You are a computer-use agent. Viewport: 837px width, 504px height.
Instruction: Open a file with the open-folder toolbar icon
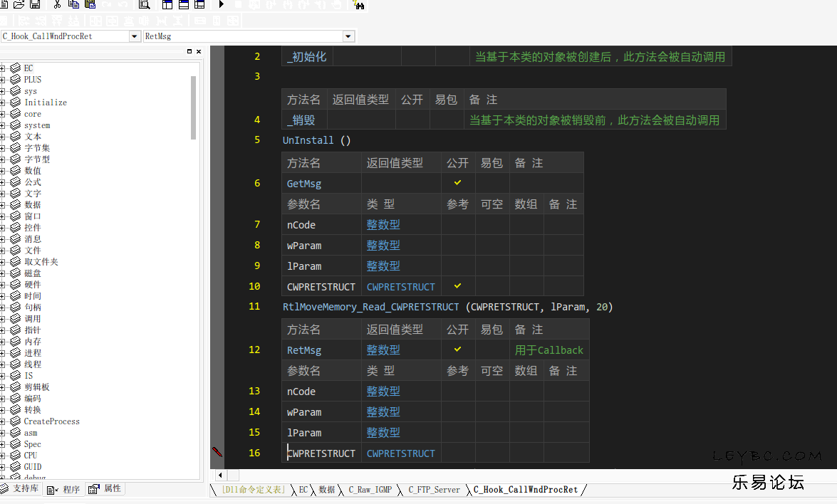point(19,4)
